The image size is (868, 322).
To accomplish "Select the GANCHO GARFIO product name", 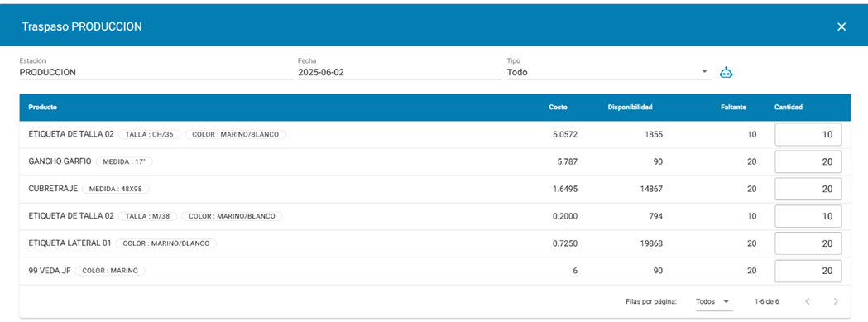I will pos(60,162).
